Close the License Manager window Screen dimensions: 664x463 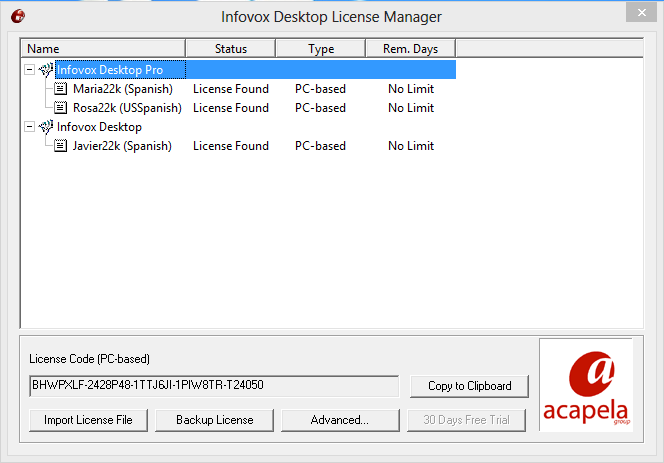click(x=641, y=12)
